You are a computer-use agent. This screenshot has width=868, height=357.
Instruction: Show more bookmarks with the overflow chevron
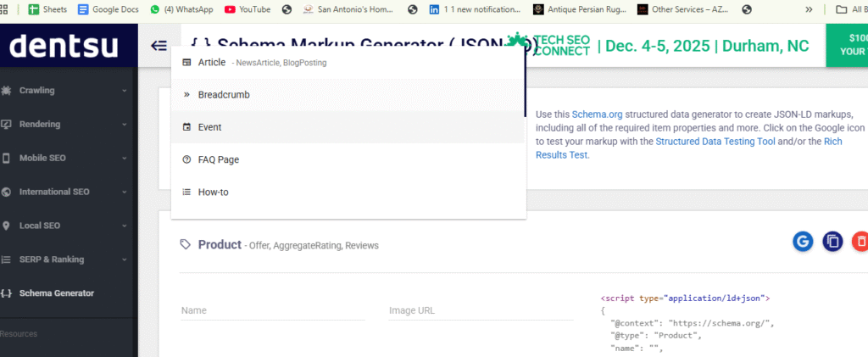[808, 9]
